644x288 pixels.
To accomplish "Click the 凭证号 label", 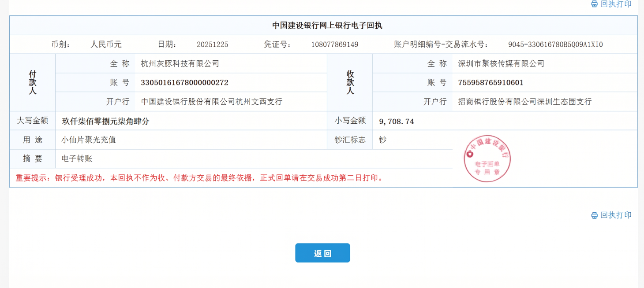I will click(277, 44).
